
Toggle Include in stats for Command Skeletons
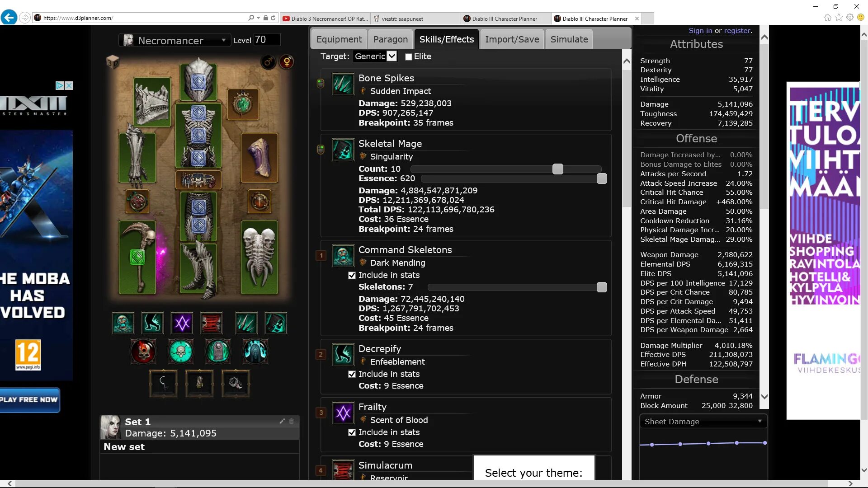[x=352, y=275]
